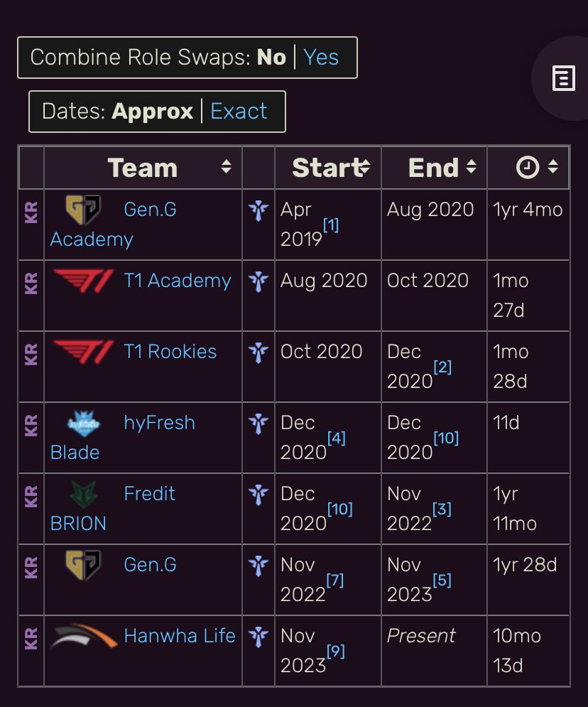Open the T1 Rookies link
Screen dimensions: 588x707
(170, 352)
